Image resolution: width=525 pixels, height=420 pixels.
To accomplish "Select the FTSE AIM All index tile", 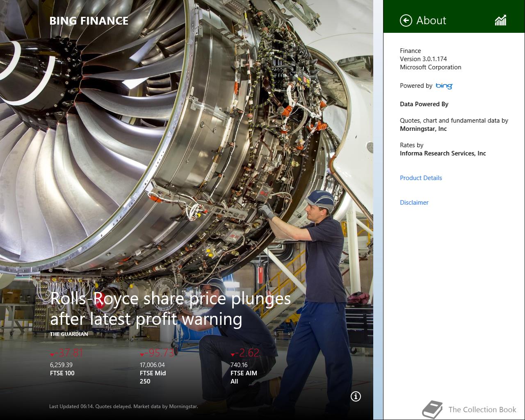I will coord(245,366).
